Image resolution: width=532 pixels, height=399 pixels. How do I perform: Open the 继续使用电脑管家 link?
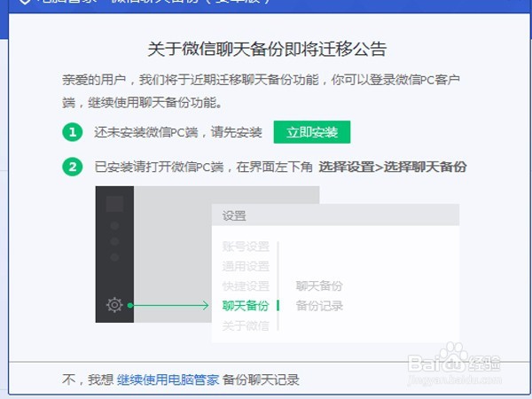(168, 379)
